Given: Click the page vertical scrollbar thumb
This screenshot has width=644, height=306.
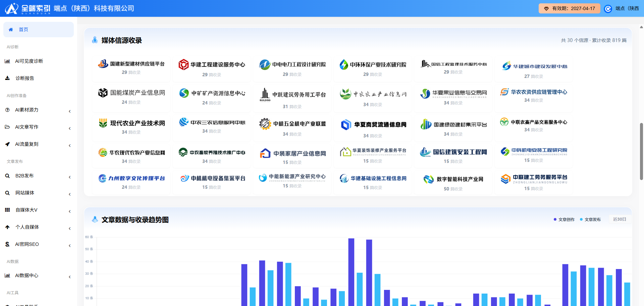Looking at the screenshot, I should pos(641,151).
